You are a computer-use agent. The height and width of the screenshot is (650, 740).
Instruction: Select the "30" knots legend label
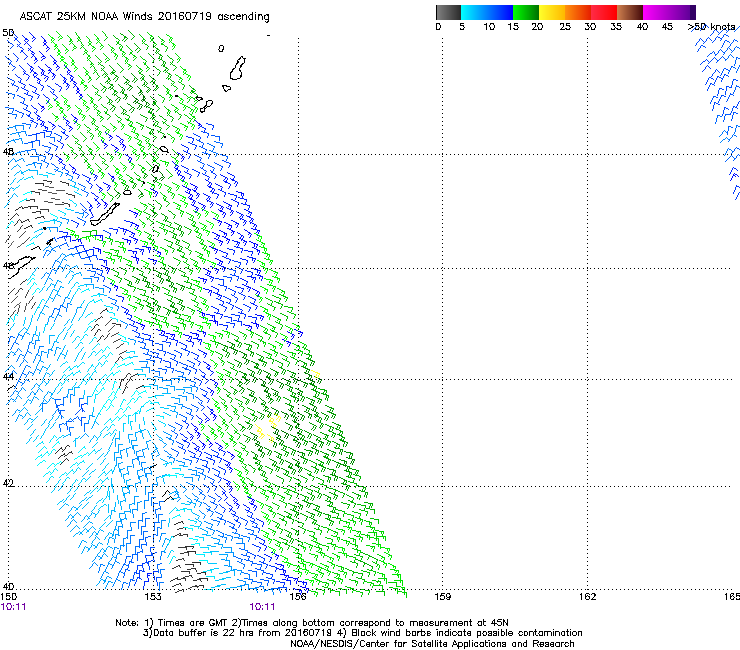[x=590, y=27]
